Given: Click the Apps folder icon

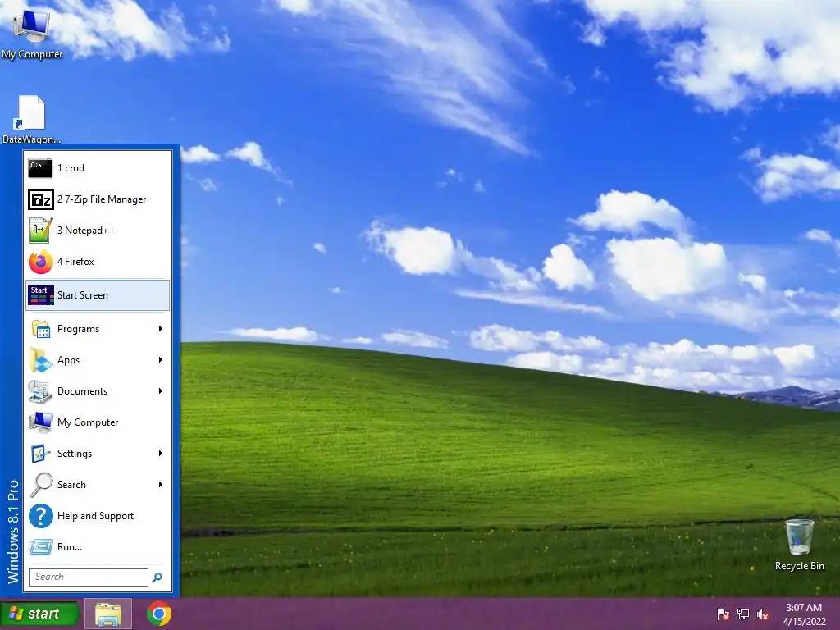Looking at the screenshot, I should pyautogui.click(x=41, y=360).
